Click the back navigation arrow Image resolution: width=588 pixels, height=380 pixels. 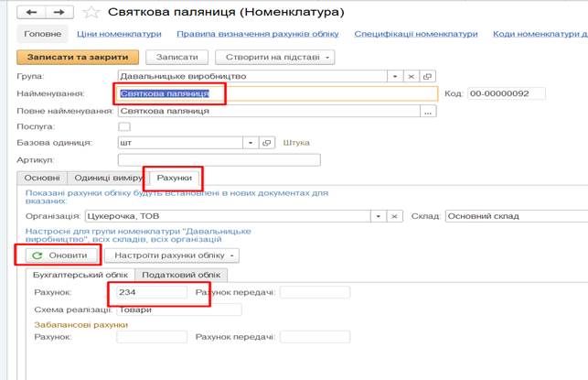[x=32, y=12]
